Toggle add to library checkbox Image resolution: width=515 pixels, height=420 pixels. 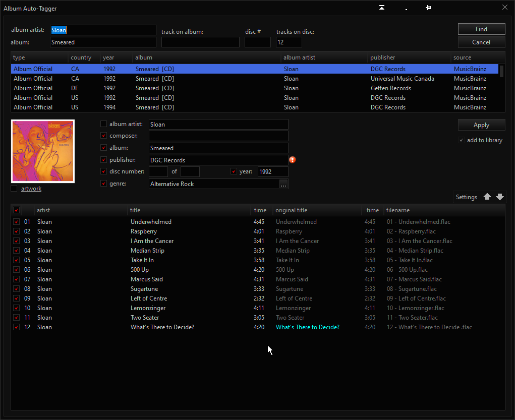(462, 140)
